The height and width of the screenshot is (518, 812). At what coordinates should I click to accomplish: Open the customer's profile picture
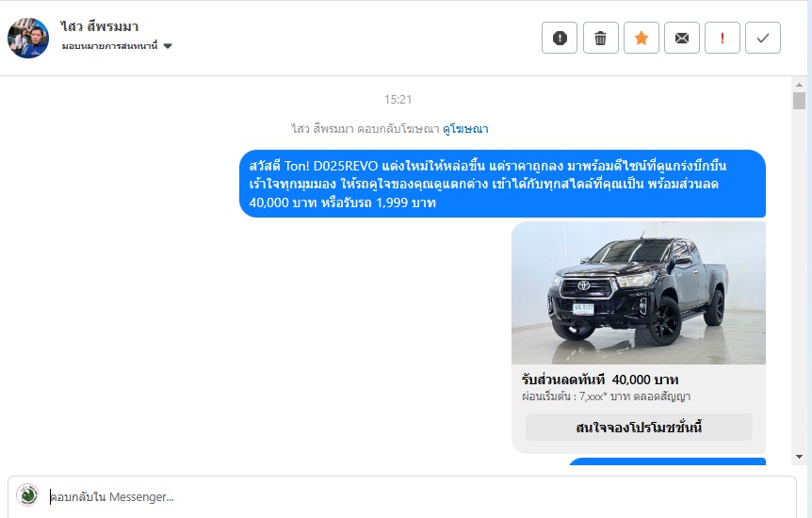coord(28,38)
